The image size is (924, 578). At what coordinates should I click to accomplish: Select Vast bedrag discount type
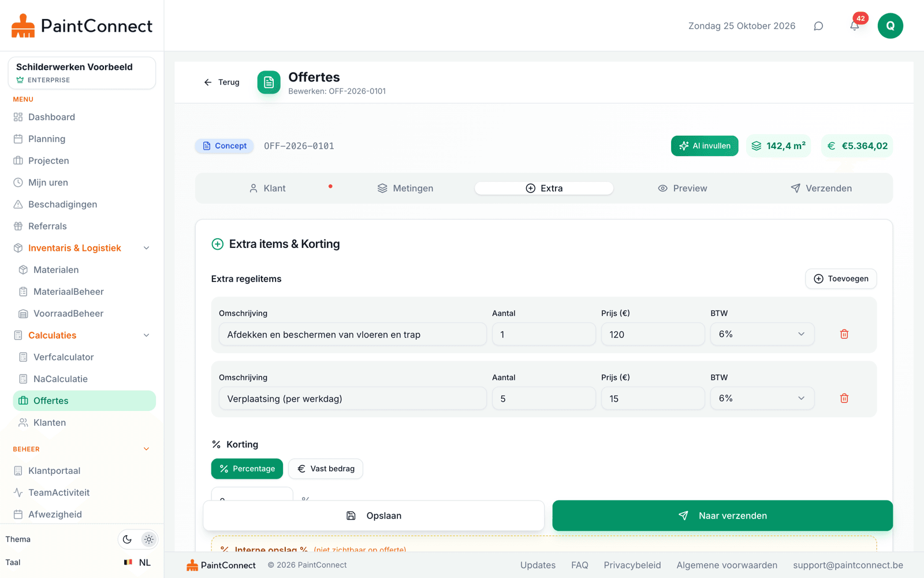326,469
